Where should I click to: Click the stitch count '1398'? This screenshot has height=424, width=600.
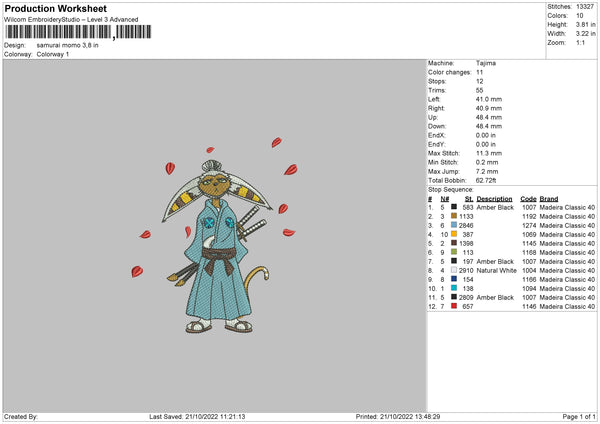[466, 243]
